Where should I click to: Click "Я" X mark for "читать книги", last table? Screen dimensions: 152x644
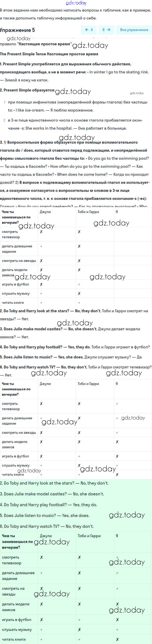[x=117, y=639]
